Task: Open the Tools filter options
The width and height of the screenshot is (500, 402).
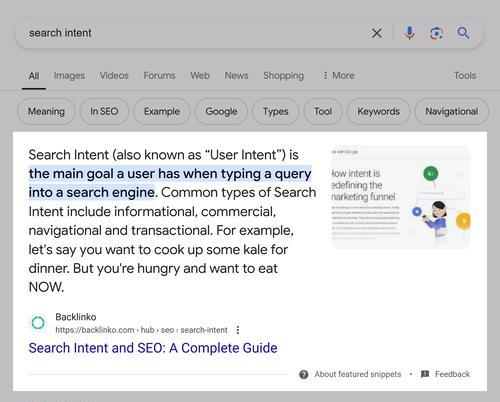Action: pyautogui.click(x=465, y=76)
